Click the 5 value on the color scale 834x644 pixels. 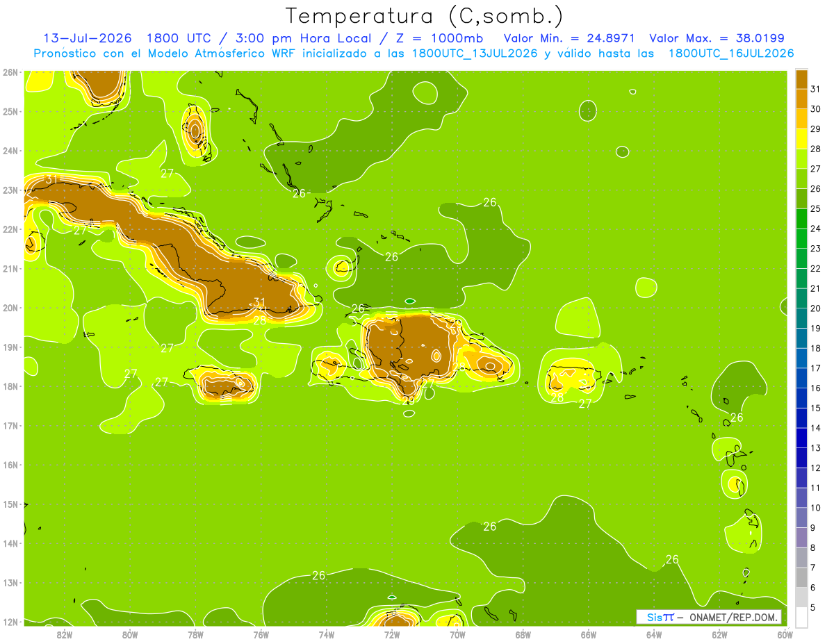814,607
